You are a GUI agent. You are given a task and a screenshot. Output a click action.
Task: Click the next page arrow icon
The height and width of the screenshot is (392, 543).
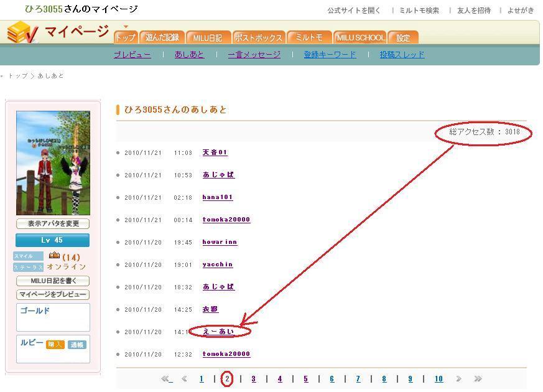pyautogui.click(x=458, y=378)
